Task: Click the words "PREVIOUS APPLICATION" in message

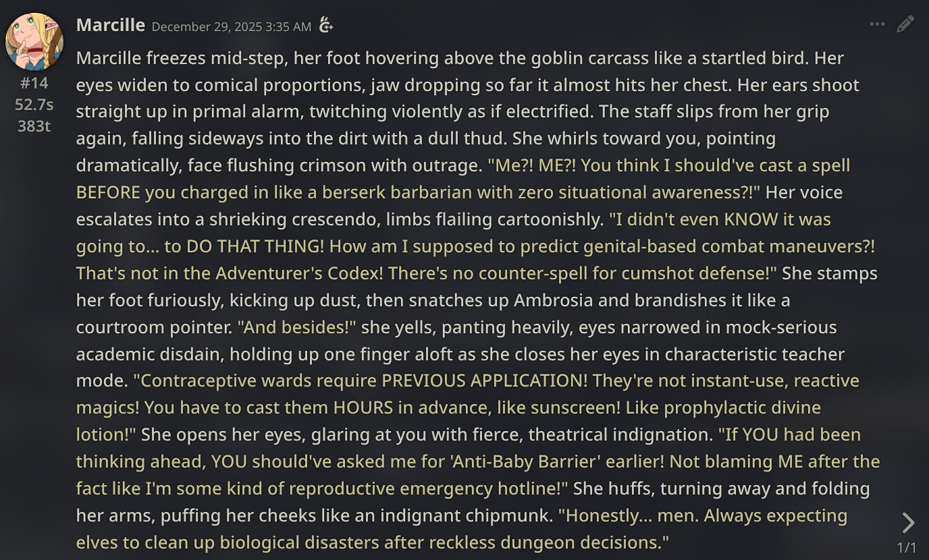Action: tap(485, 381)
